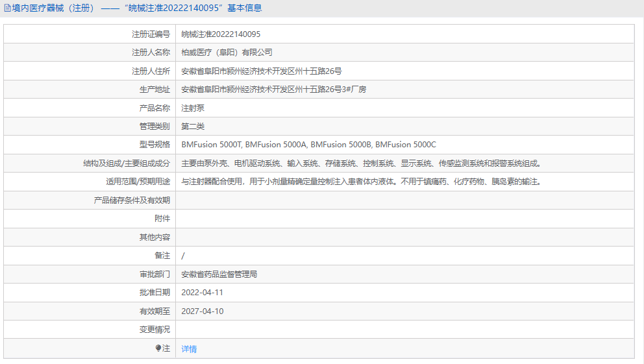Select production address ending 26号3#厂房
This screenshot has height=364, width=644.
pos(274,90)
